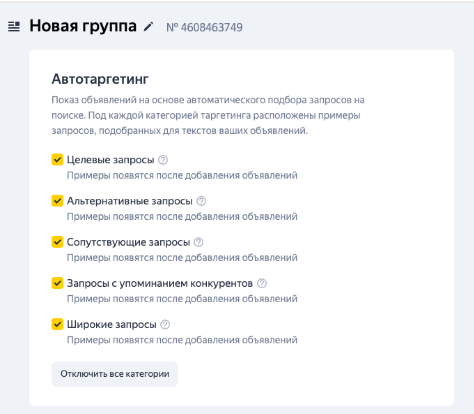This screenshot has width=474, height=414.
Task: Click the Отключить все категории button
Action: click(115, 374)
